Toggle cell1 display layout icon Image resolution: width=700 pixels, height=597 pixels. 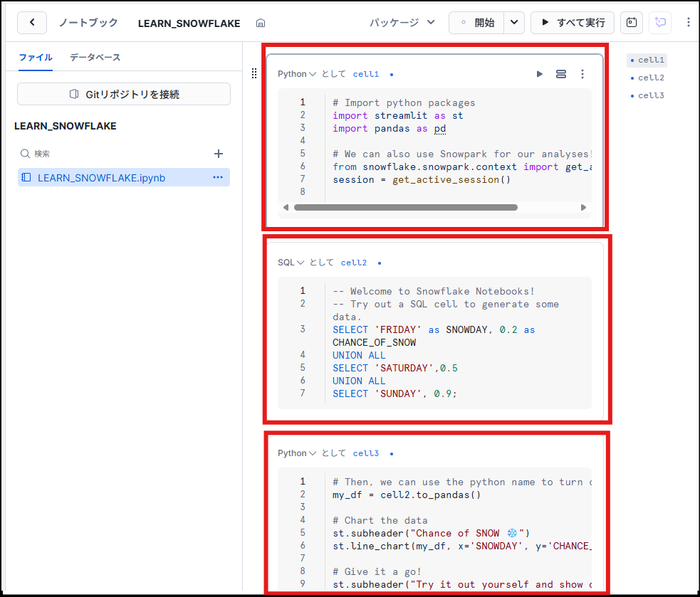tap(561, 74)
